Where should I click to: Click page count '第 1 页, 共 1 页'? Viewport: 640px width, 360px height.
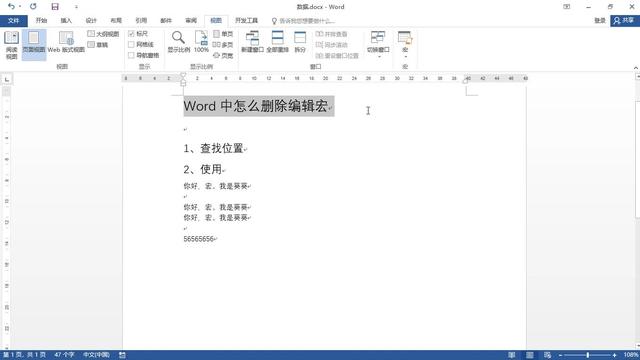(24, 355)
